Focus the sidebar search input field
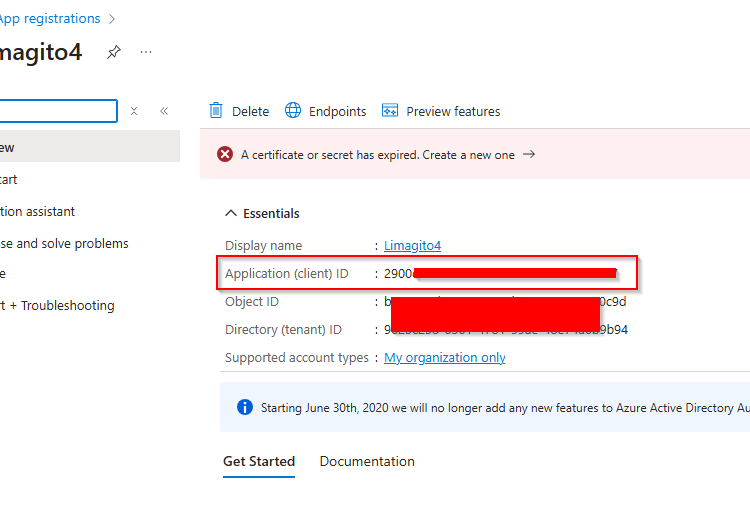The height and width of the screenshot is (513, 750). (x=57, y=111)
